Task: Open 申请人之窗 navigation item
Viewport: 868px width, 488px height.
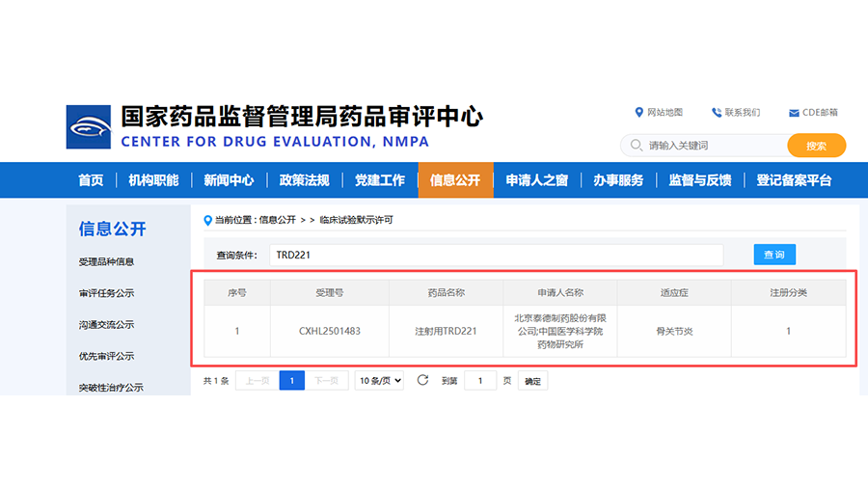Action: 536,180
